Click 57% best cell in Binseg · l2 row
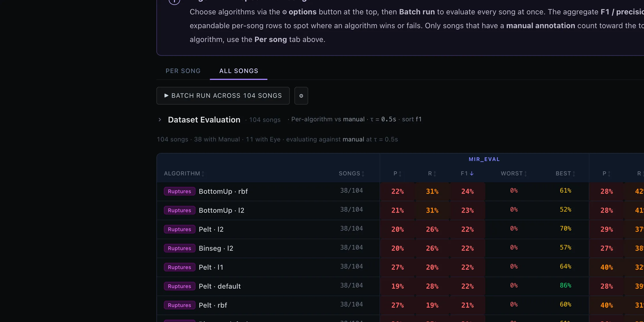644x322 pixels. click(565, 248)
